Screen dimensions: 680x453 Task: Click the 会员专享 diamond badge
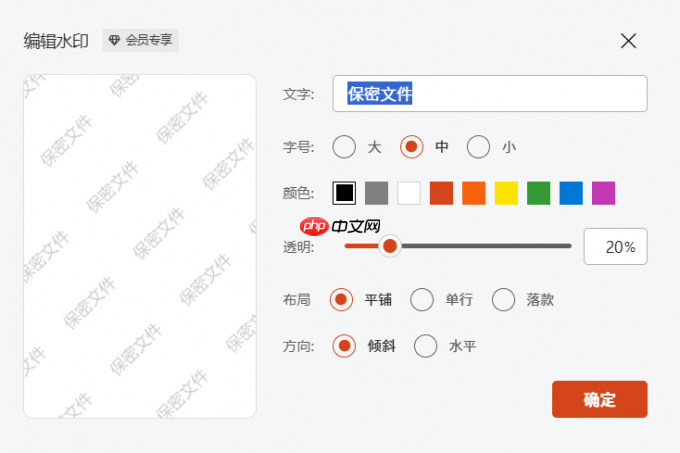pyautogui.click(x=141, y=40)
